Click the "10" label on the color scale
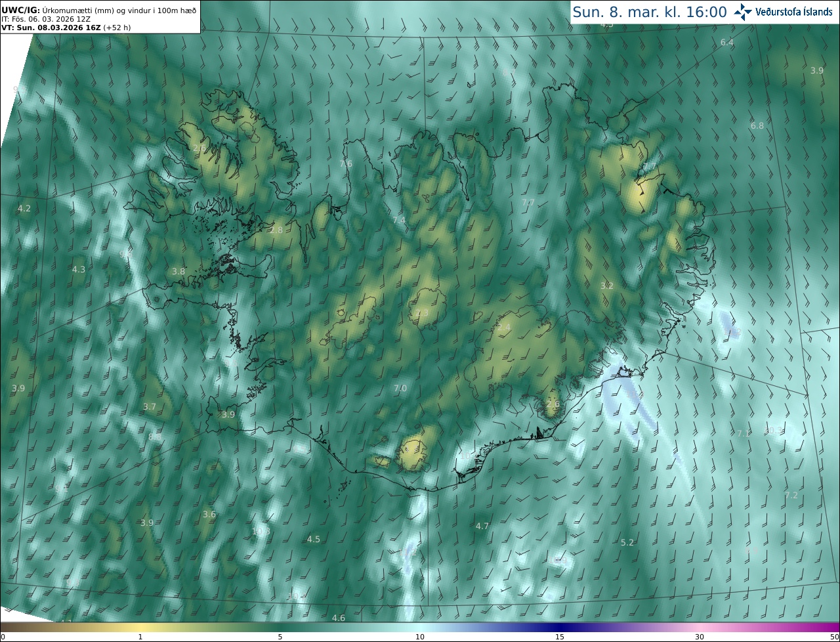 coord(420,637)
